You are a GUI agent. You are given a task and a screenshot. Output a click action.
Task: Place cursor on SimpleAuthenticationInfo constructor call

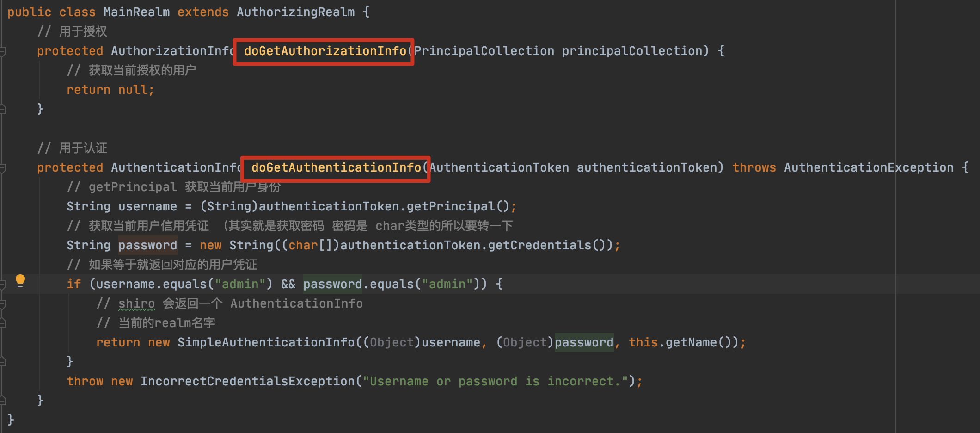tap(266, 343)
